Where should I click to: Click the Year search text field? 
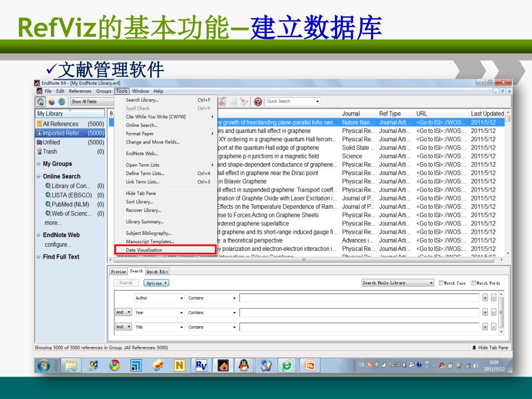(x=360, y=312)
